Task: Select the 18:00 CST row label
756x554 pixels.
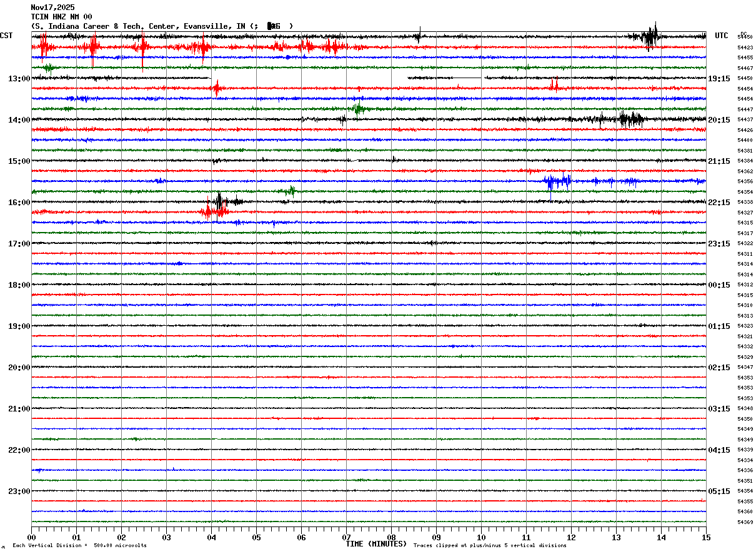Action: pyautogui.click(x=19, y=285)
